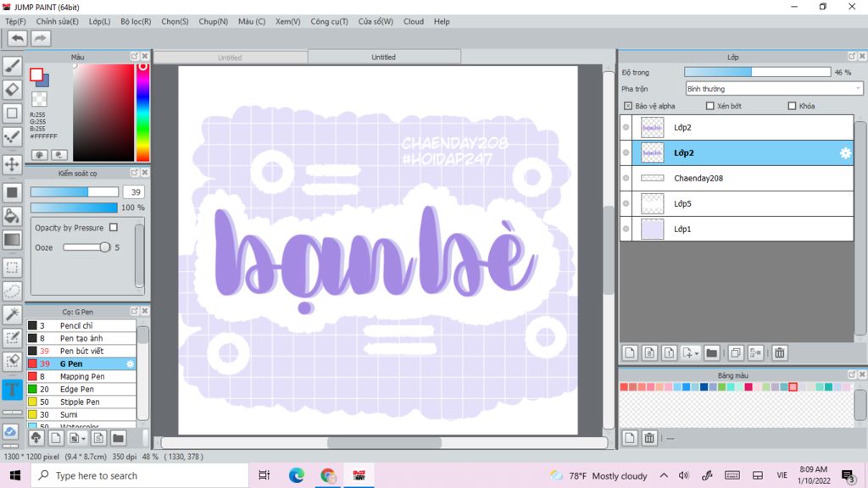
Task: Open Lớp2 layer settings gear
Action: click(845, 153)
